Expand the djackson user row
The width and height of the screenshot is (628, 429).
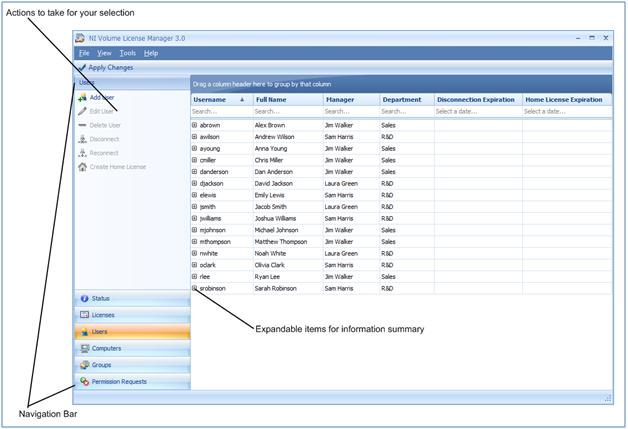coord(195,183)
